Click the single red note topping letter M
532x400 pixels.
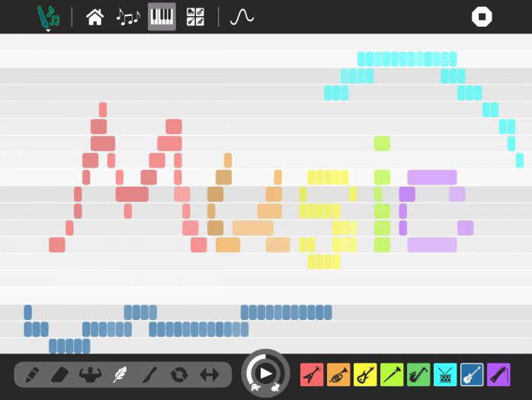coord(103,110)
